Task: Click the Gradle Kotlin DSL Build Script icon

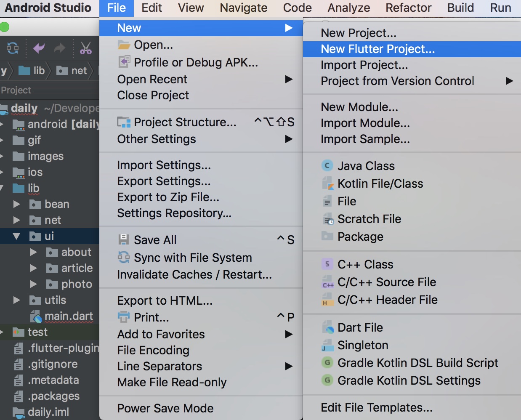Action: pyautogui.click(x=327, y=362)
